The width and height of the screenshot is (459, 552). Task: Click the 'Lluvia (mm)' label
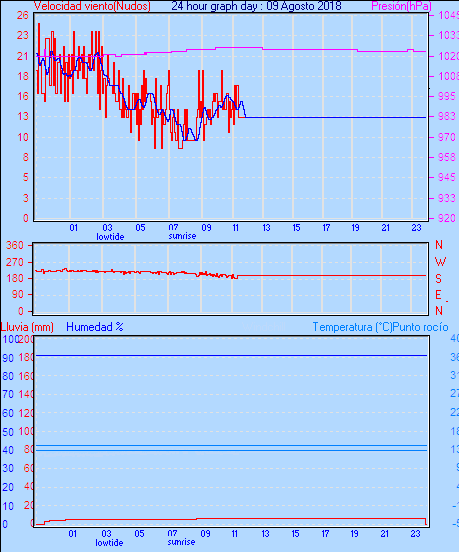click(x=27, y=327)
